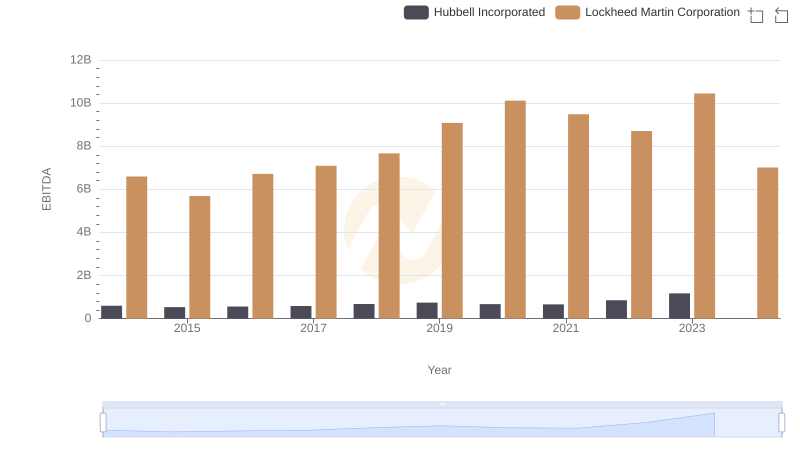Screen dimensions: 800x461
Task: Click the left handle of the zoom slider
Action: point(103,423)
